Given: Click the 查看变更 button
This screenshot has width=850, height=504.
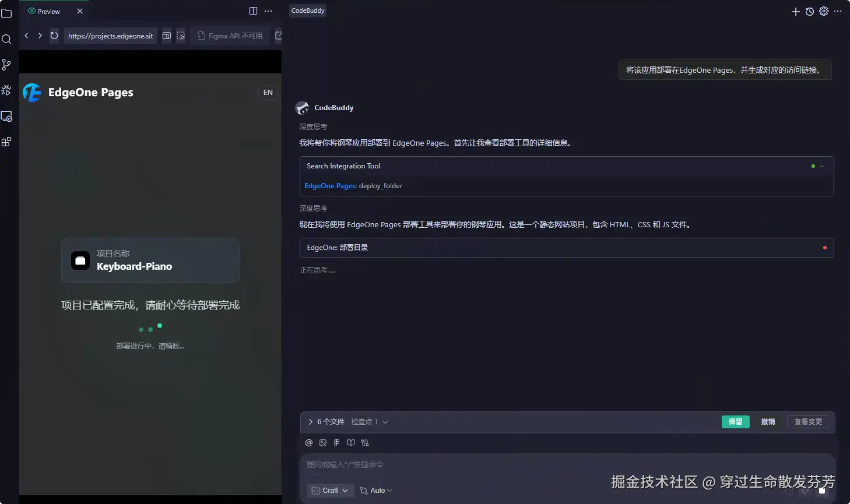Looking at the screenshot, I should coord(808,422).
